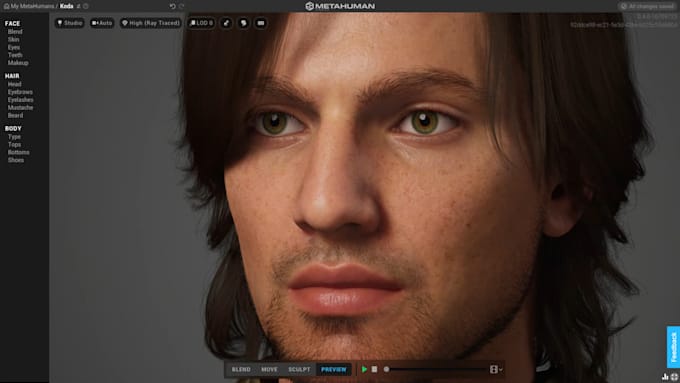Image resolution: width=680 pixels, height=383 pixels.
Task: Click the undo arrow icon
Action: click(x=173, y=6)
